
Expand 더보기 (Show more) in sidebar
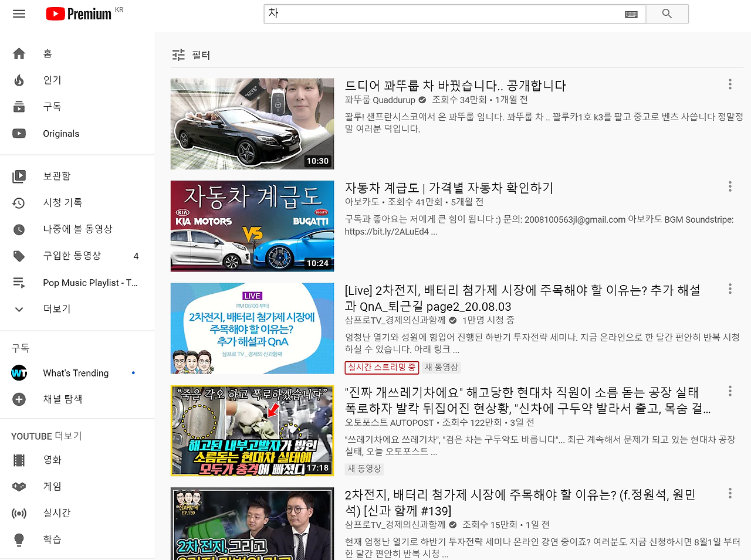(x=19, y=309)
